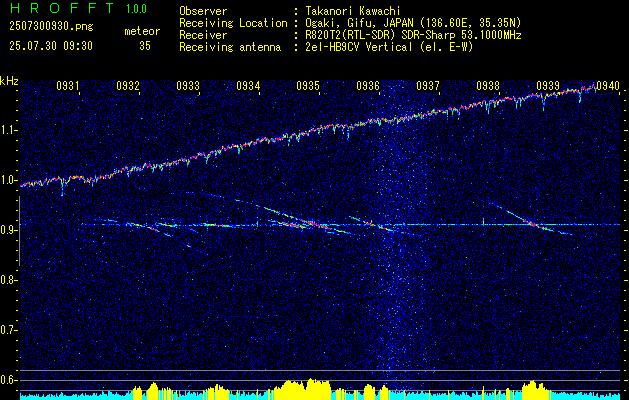
Task: Click the 0.8 frequency axis label
Action: click(8, 280)
